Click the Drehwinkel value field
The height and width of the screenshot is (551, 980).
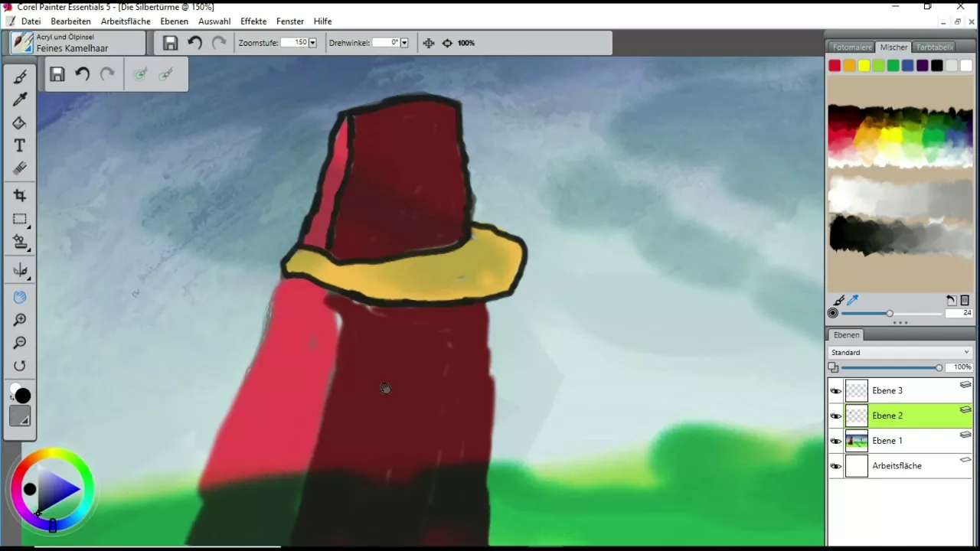(386, 43)
